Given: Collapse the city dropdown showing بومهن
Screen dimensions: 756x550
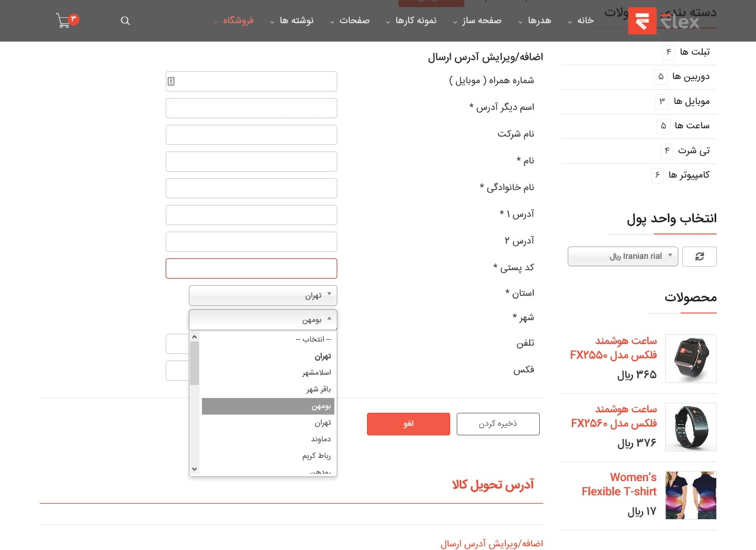Looking at the screenshot, I should (262, 320).
